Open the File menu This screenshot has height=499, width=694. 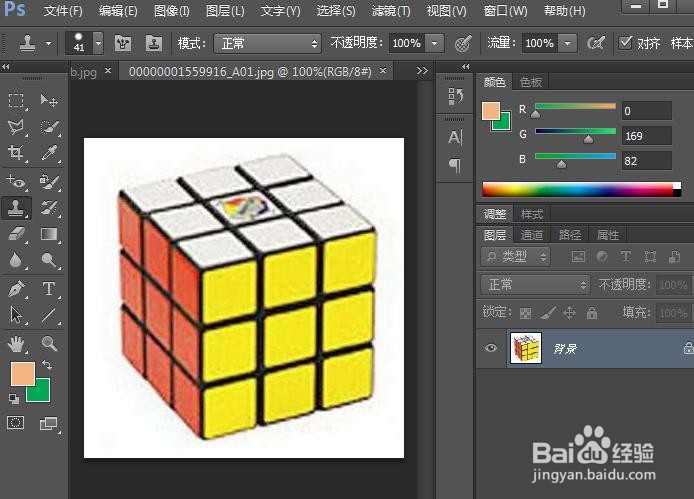pyautogui.click(x=63, y=11)
